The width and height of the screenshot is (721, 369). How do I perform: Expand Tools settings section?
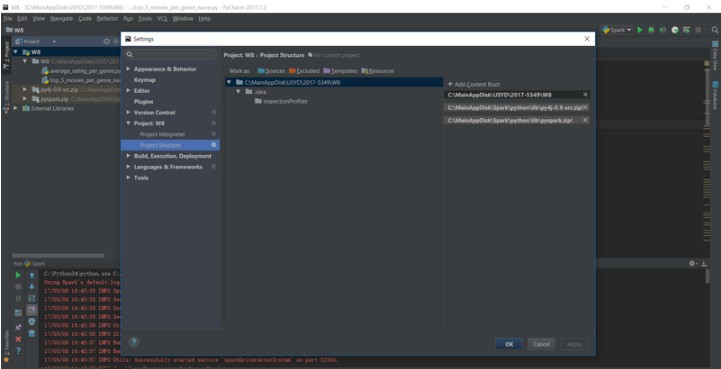point(128,178)
